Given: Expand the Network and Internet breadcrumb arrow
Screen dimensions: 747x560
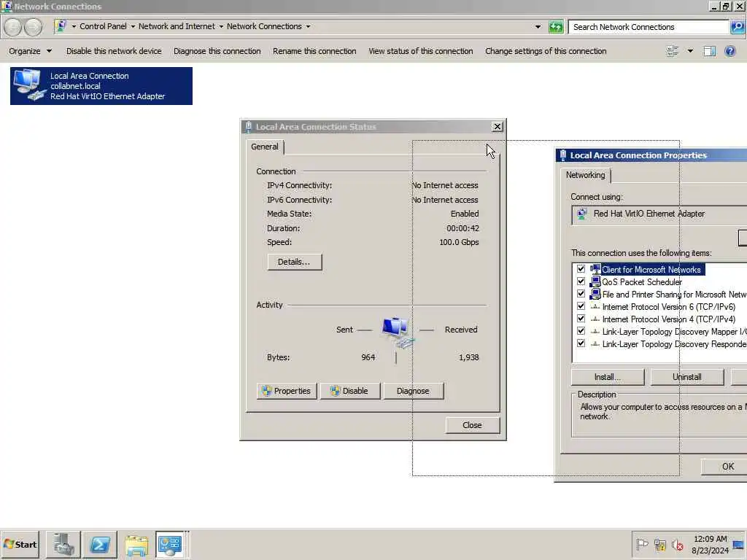Looking at the screenshot, I should coord(221,27).
